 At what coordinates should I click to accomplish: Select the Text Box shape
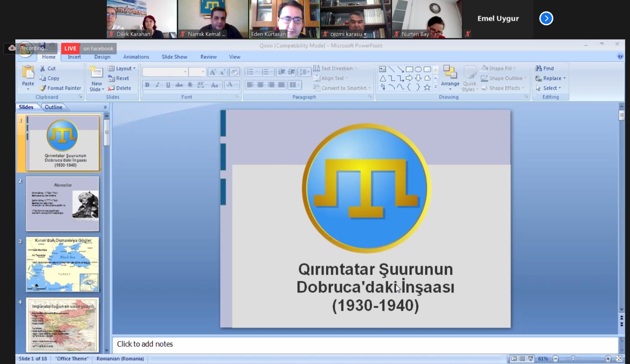pos(382,69)
